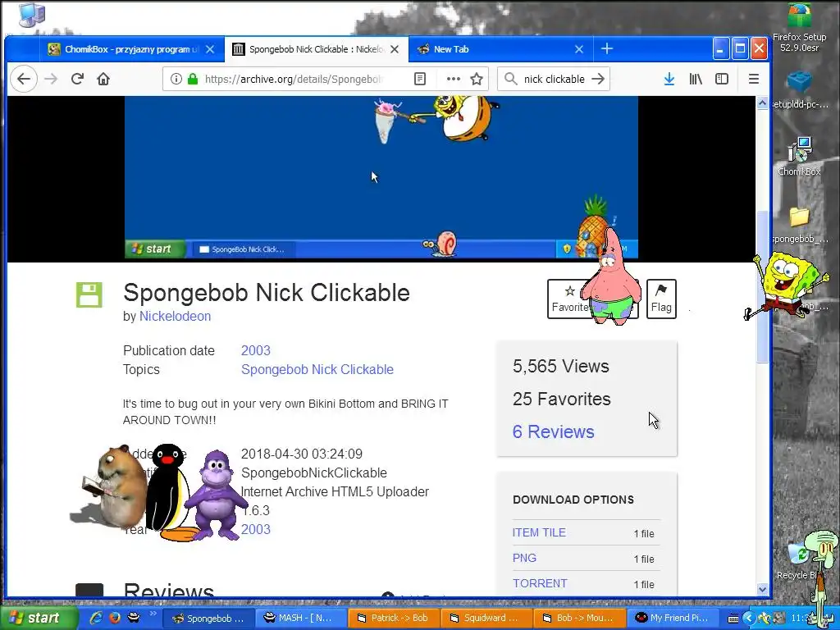This screenshot has width=840, height=630.
Task: Open the Firefox library icon
Action: click(x=696, y=80)
